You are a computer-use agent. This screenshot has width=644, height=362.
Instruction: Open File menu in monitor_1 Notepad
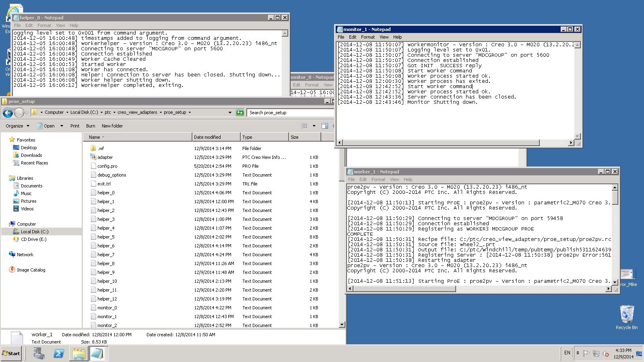coord(341,37)
